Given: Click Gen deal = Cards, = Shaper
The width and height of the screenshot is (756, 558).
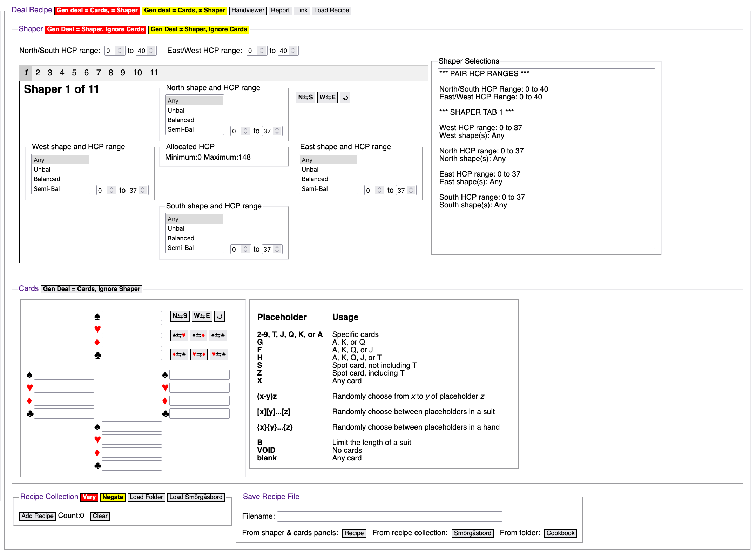Looking at the screenshot, I should pos(97,11).
